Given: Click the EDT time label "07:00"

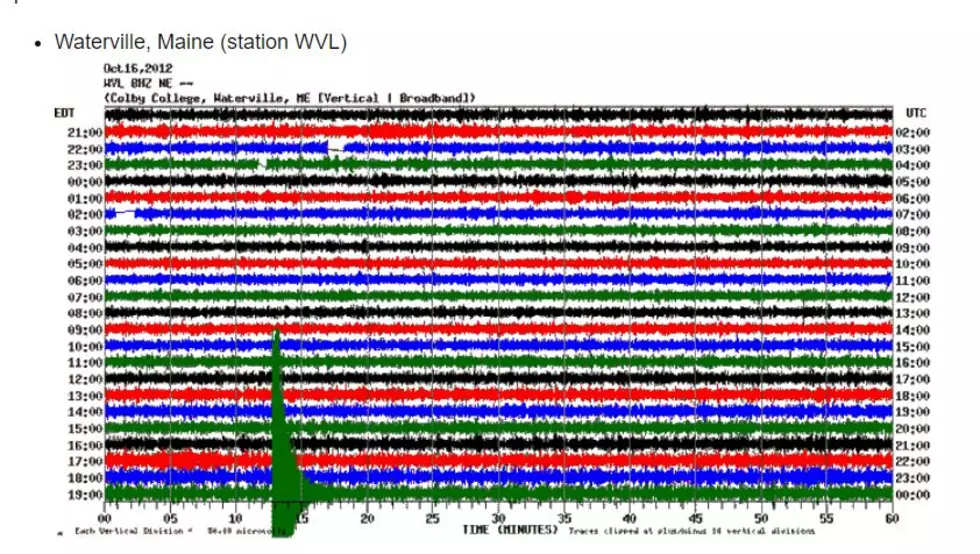Looking at the screenshot, I should coord(85,297).
